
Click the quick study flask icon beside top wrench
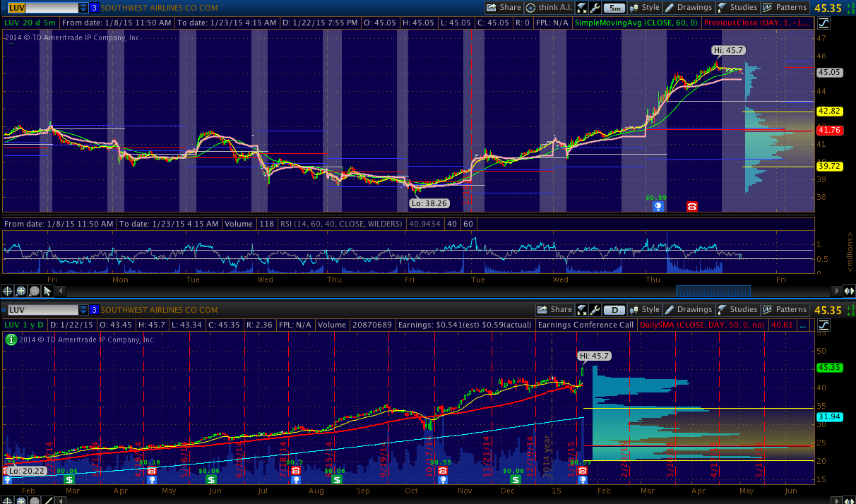click(x=582, y=8)
